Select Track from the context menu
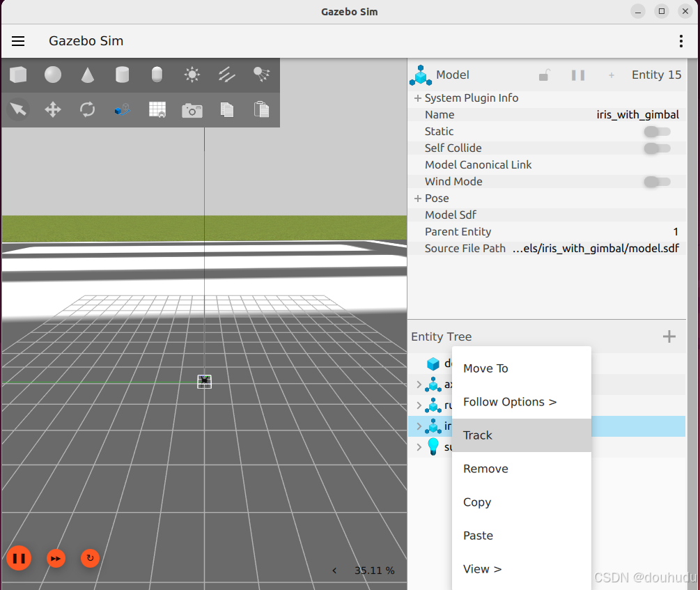 [x=478, y=435]
